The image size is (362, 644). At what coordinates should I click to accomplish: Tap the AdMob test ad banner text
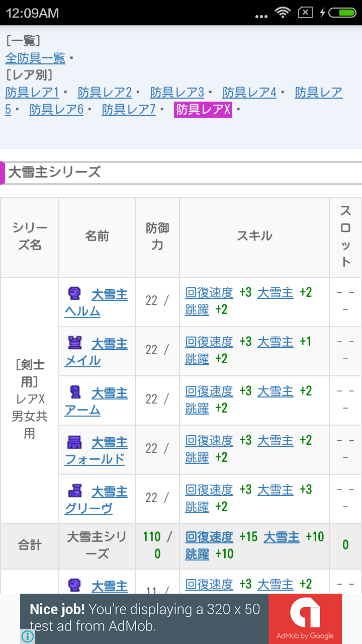[145, 618]
